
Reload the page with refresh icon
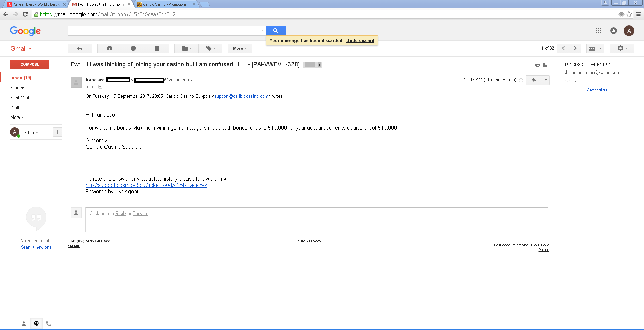click(25, 14)
